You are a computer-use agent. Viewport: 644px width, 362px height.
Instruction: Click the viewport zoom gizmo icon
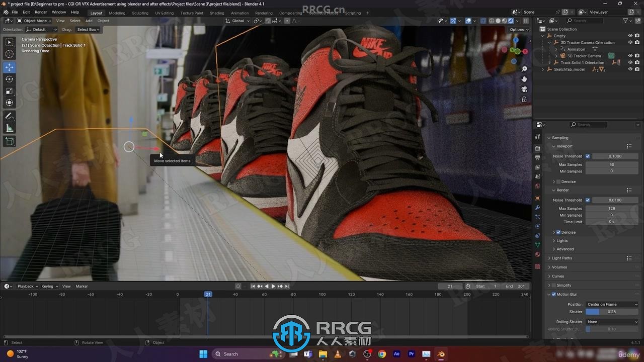[524, 69]
